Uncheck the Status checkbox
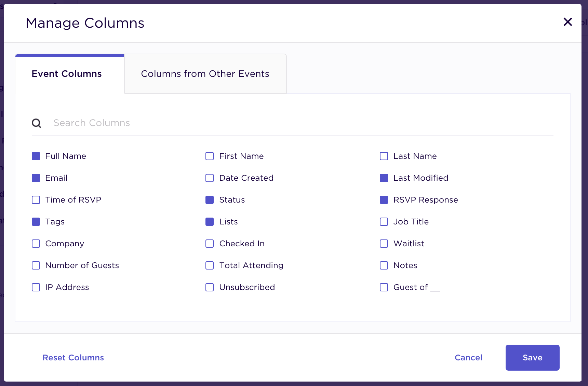588x386 pixels. (210, 200)
